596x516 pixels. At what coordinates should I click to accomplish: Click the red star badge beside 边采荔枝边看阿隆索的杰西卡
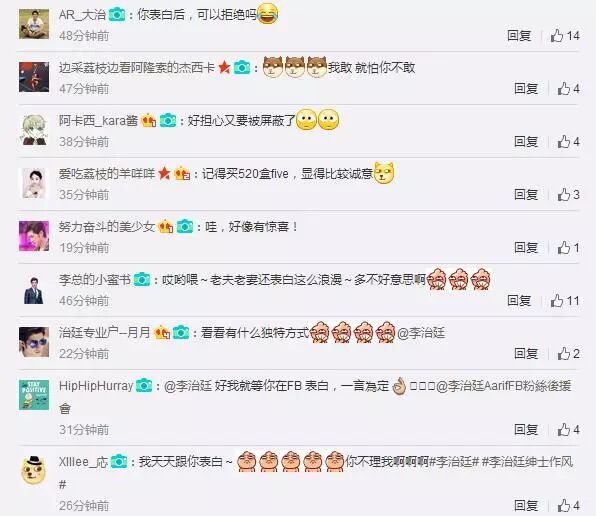tap(224, 68)
